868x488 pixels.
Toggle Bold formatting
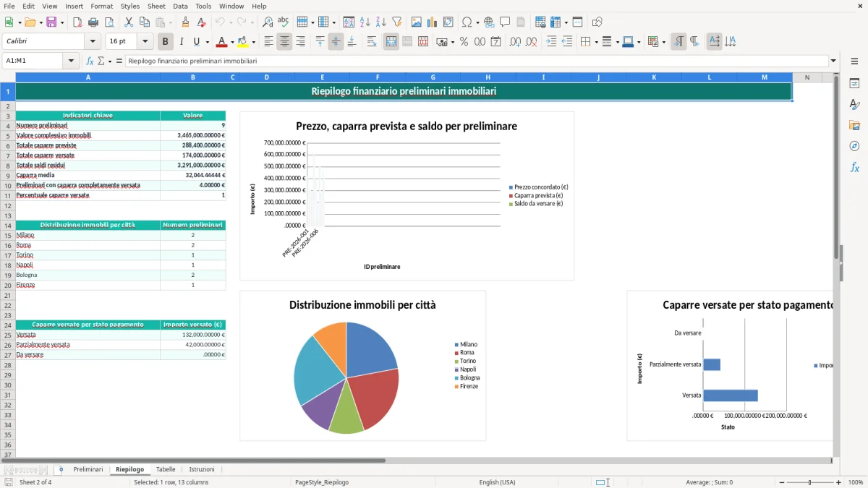click(166, 42)
